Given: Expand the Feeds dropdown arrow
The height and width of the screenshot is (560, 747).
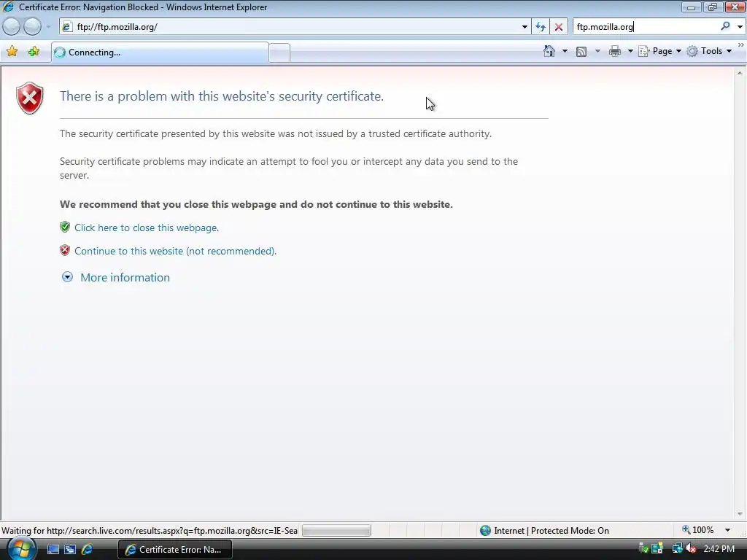Looking at the screenshot, I should 597,51.
